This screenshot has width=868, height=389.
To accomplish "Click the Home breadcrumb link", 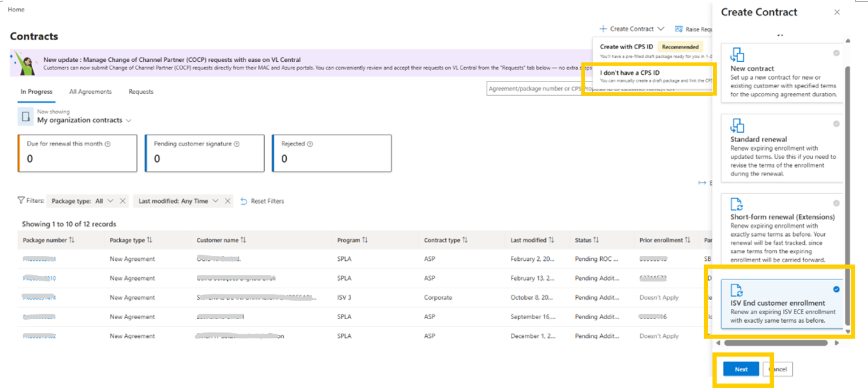I will pos(16,10).
